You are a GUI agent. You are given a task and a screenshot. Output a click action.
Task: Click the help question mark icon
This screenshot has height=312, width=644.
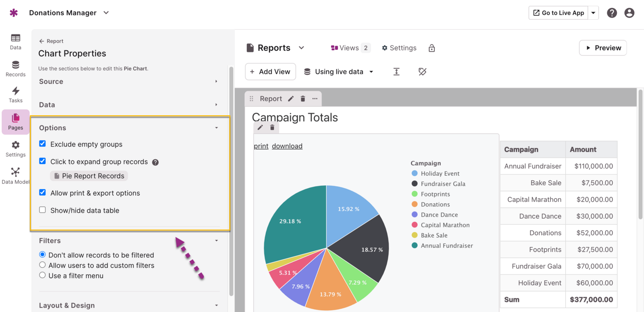[612, 13]
